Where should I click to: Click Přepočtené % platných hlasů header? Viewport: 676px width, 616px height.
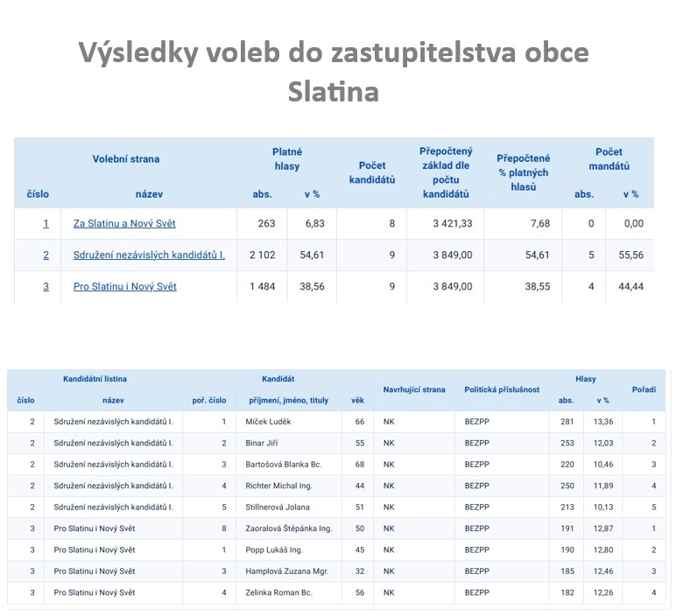[524, 172]
